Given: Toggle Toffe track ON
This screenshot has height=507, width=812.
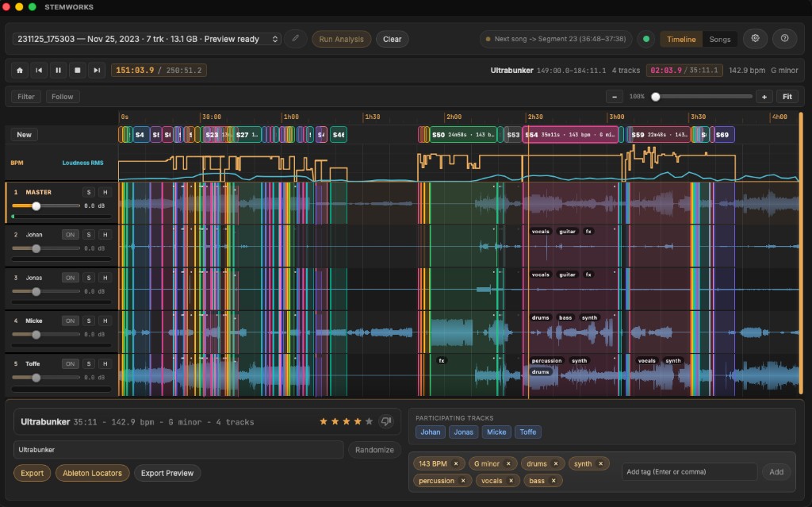Looking at the screenshot, I should tap(70, 364).
